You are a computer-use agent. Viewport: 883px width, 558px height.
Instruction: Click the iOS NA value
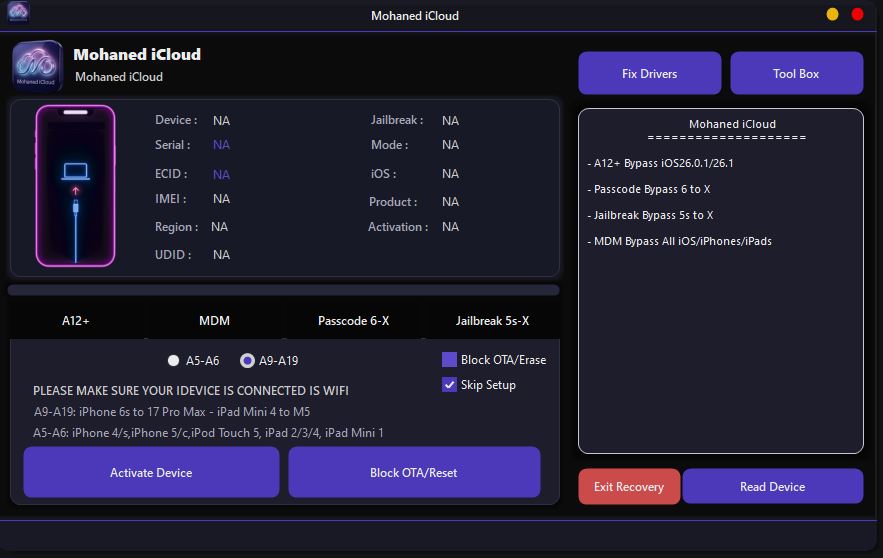click(451, 173)
